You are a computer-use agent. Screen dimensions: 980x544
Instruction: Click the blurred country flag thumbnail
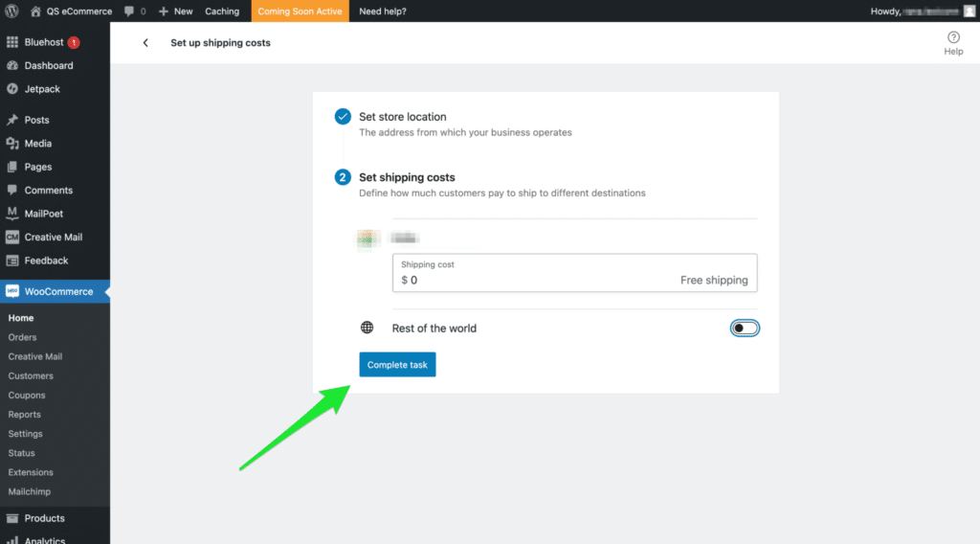(x=368, y=238)
